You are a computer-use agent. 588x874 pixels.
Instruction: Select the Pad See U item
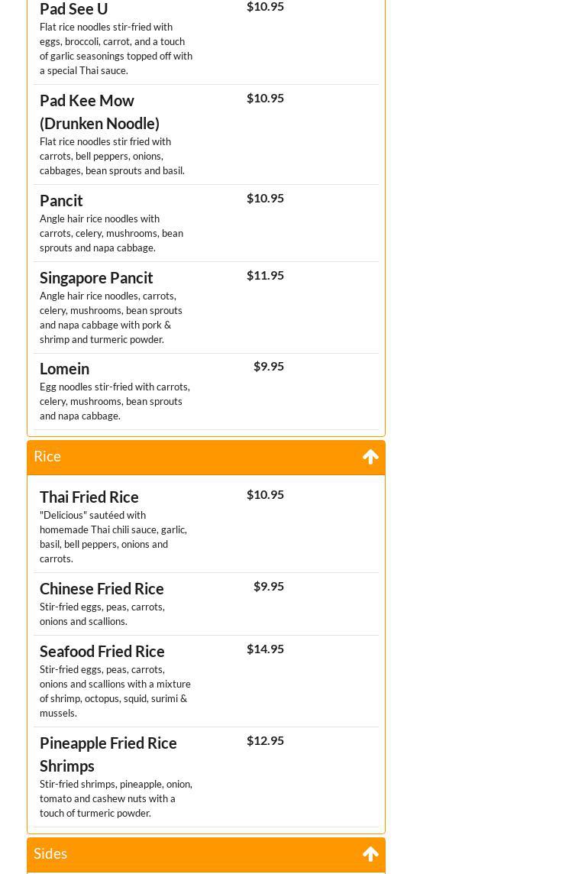pos(74,9)
